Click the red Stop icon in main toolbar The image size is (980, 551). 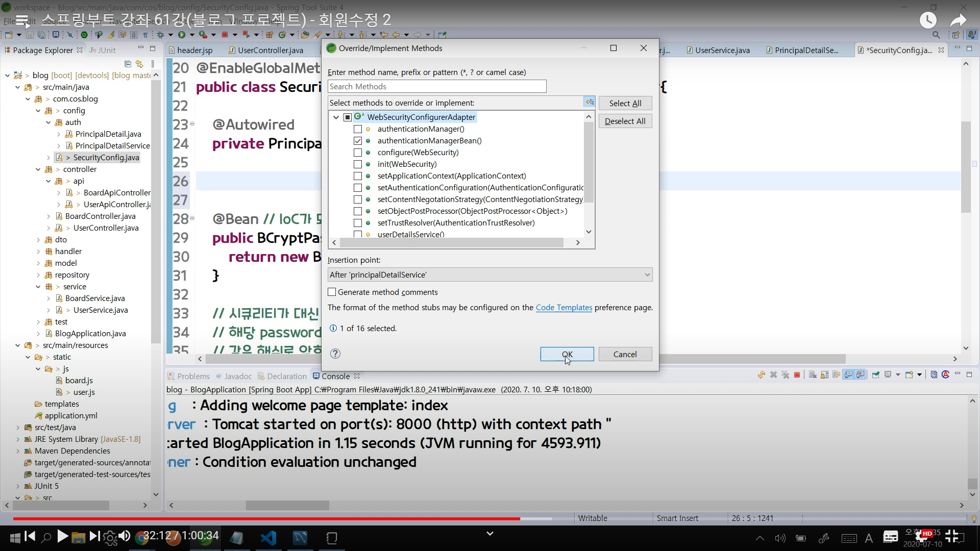[225, 35]
